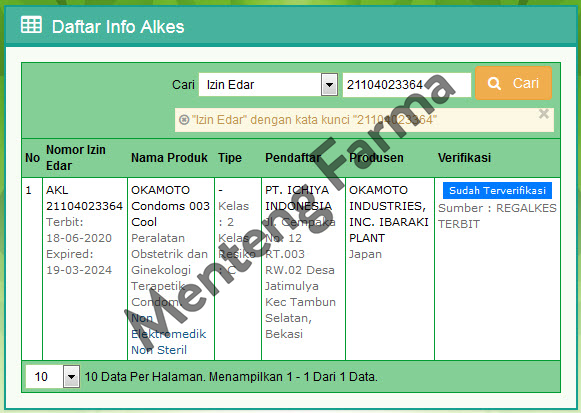Select the AKL 21104023364 permit number cell

pos(84,198)
